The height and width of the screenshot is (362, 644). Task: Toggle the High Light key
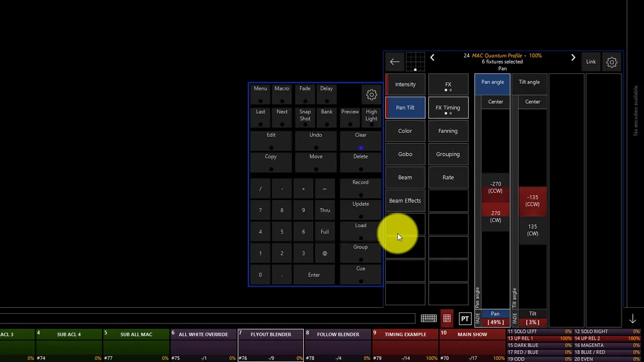coord(371,117)
